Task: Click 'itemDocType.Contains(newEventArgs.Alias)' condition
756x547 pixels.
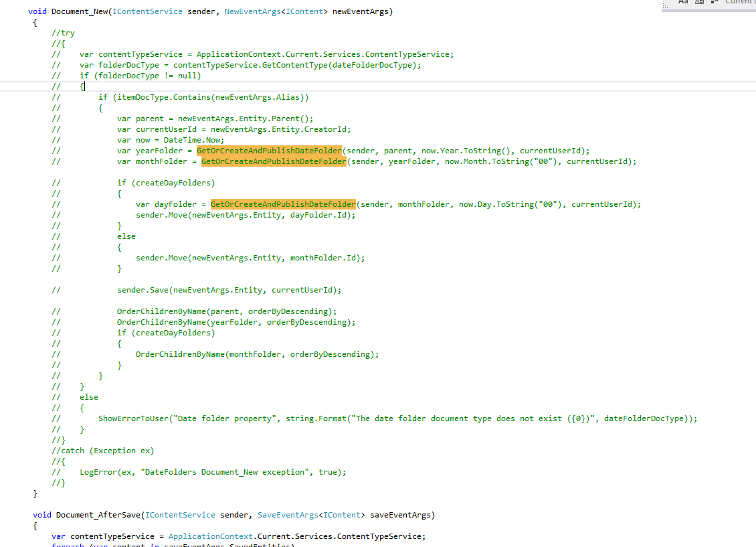Action: 211,97
